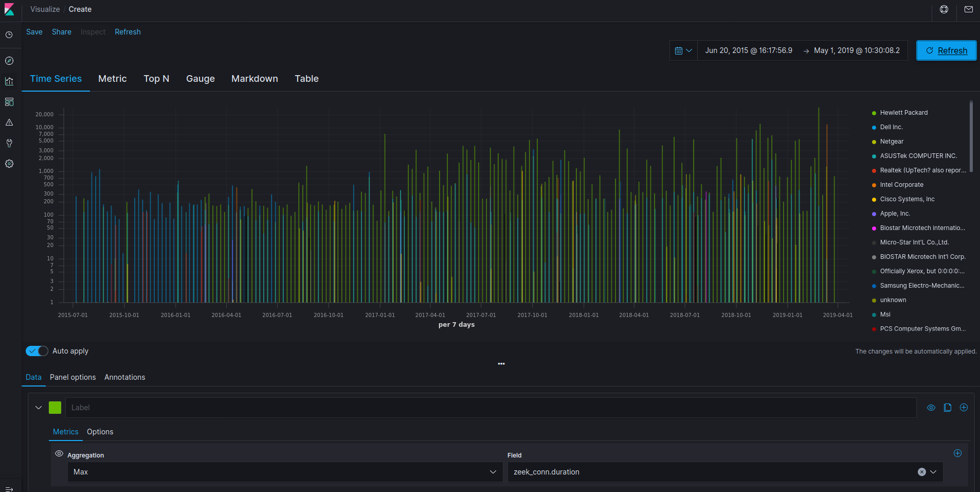Open the help icon in header
Viewport: 980px width, 492px height.
pos(943,9)
